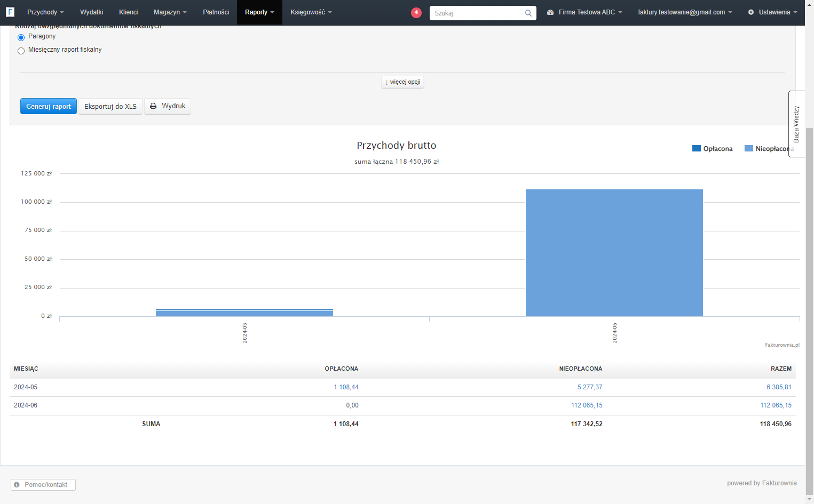
Task: Click the 117 342,52 unpaid sum
Action: click(x=587, y=424)
